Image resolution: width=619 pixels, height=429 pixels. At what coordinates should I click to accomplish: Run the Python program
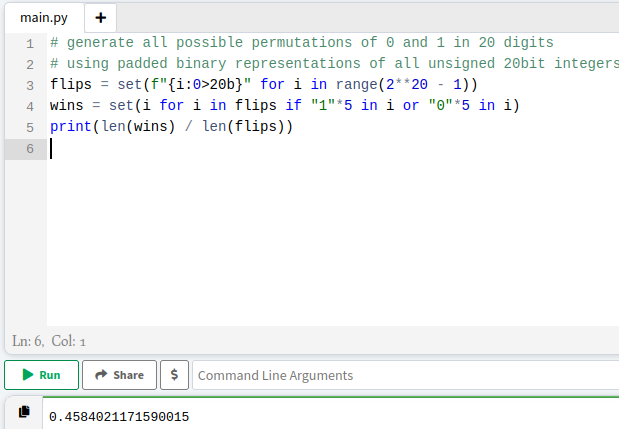click(x=41, y=375)
